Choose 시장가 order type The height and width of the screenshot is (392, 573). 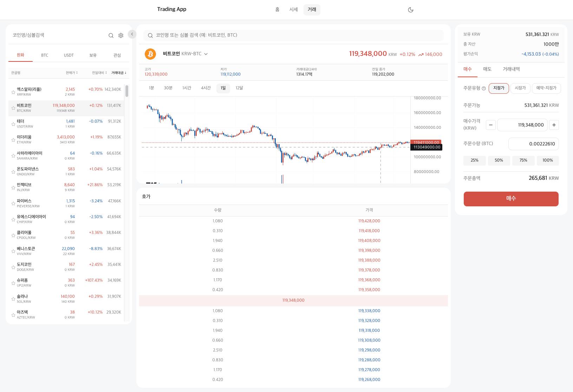(520, 88)
